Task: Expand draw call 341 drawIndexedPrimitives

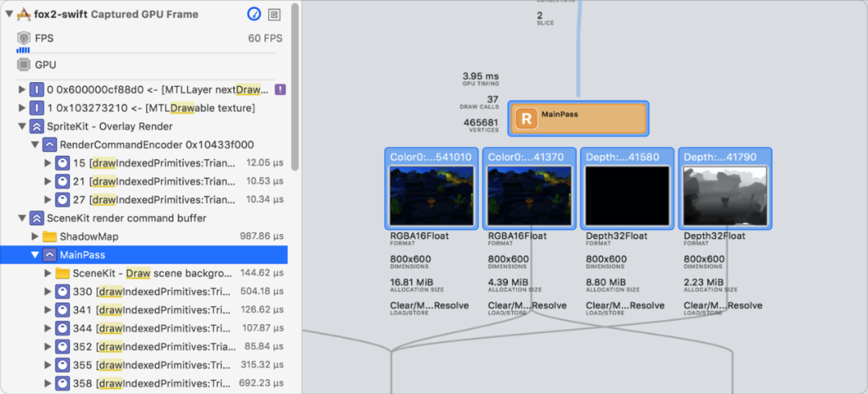Action: click(x=47, y=310)
